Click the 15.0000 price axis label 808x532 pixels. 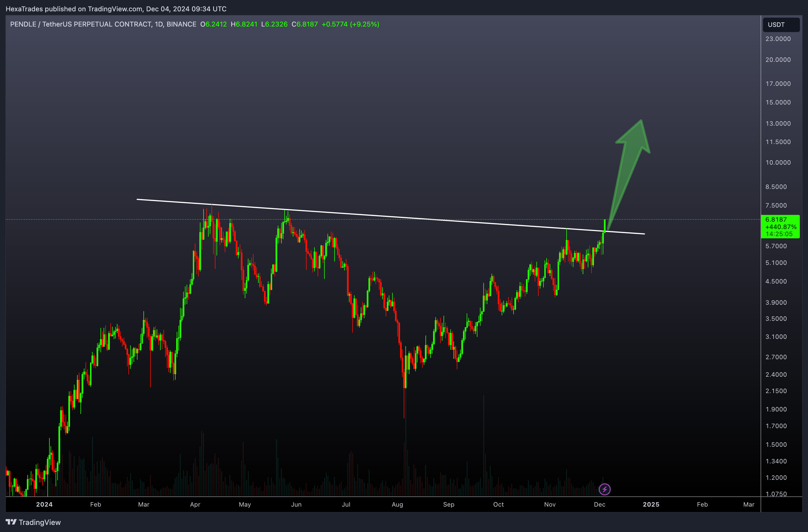778,102
